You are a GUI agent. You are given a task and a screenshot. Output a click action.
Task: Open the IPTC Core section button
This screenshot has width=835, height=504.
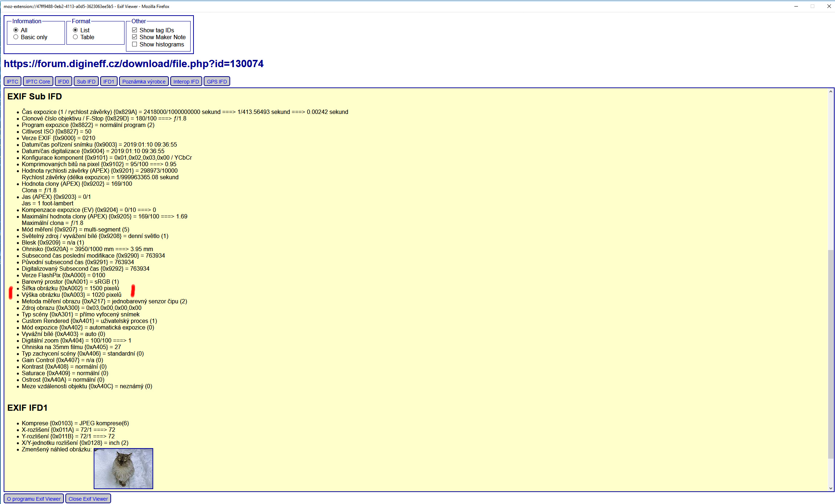(38, 82)
